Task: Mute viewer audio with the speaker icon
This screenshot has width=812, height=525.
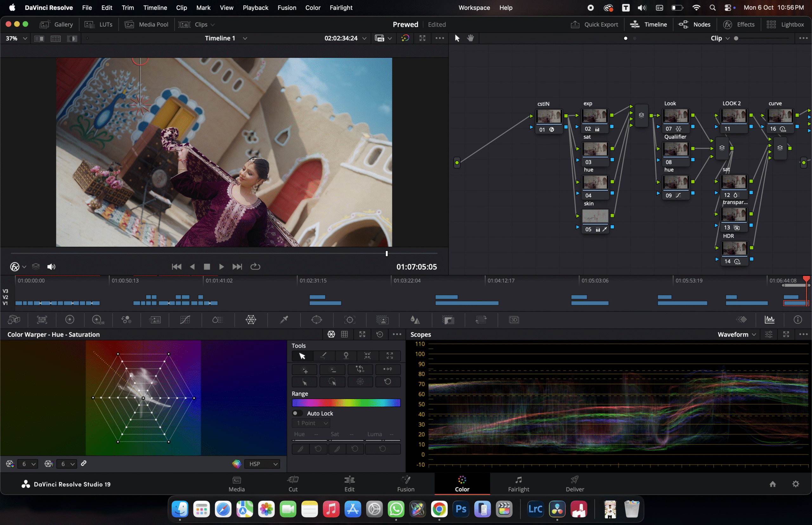Action: pyautogui.click(x=51, y=266)
